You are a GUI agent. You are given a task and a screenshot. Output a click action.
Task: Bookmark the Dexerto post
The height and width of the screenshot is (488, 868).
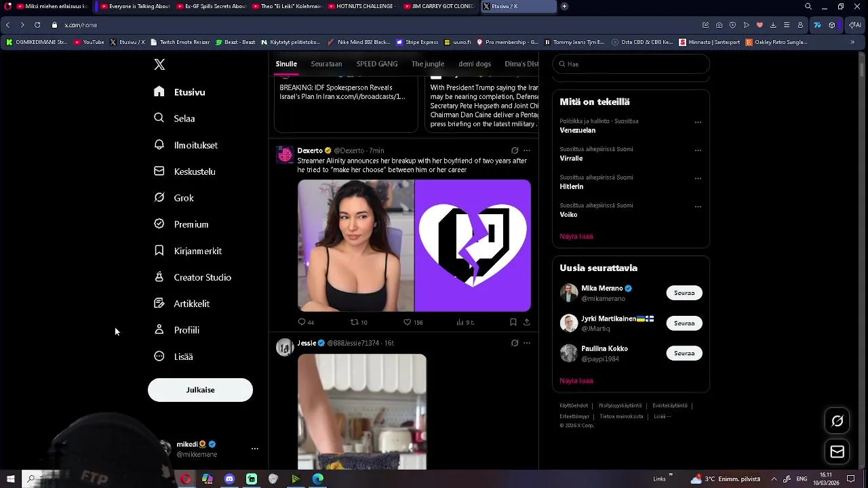click(x=513, y=323)
